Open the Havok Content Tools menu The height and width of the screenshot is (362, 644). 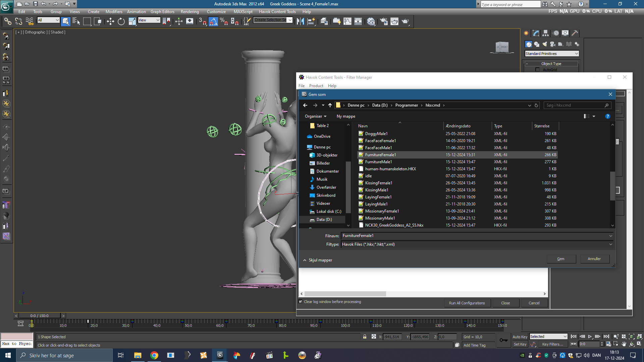click(277, 12)
